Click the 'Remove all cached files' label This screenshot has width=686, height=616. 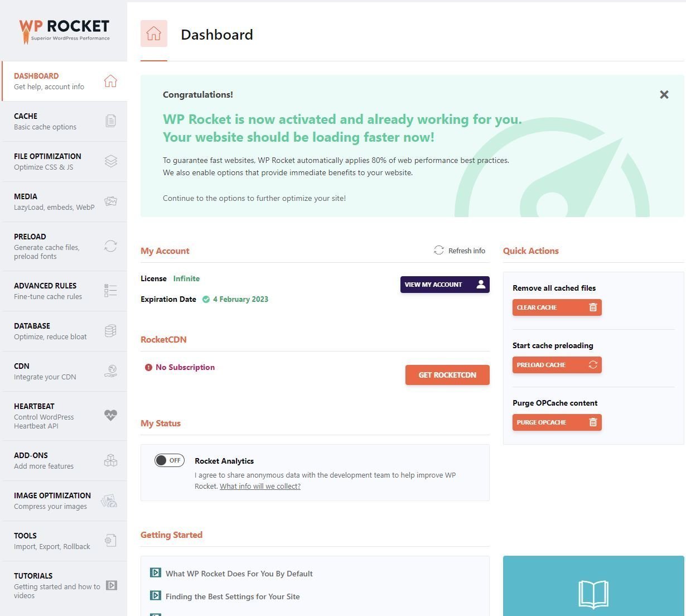pos(554,288)
